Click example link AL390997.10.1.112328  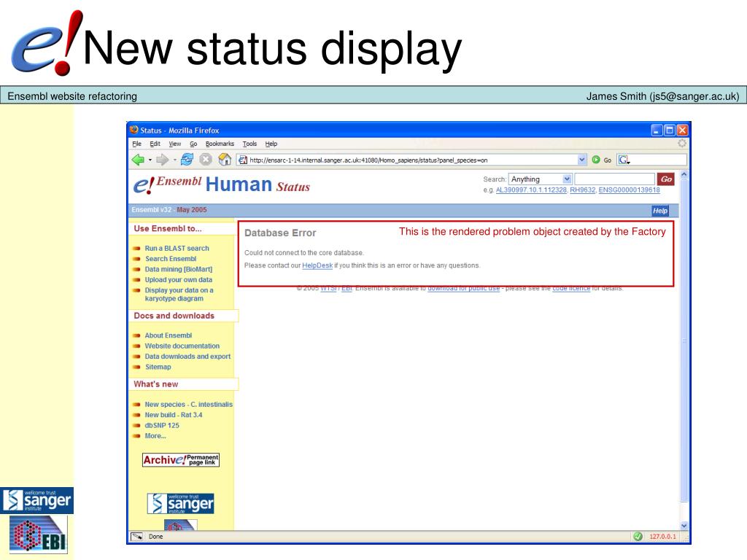coord(531,190)
